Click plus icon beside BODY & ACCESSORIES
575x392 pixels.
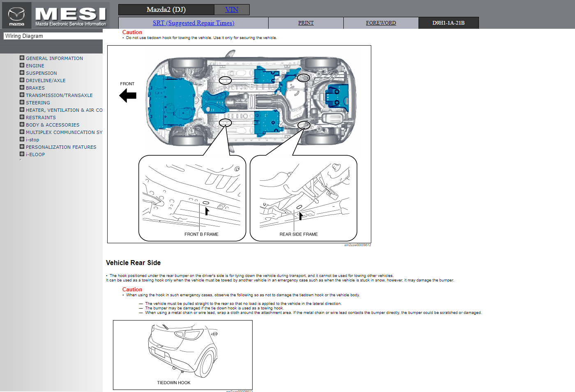point(22,125)
